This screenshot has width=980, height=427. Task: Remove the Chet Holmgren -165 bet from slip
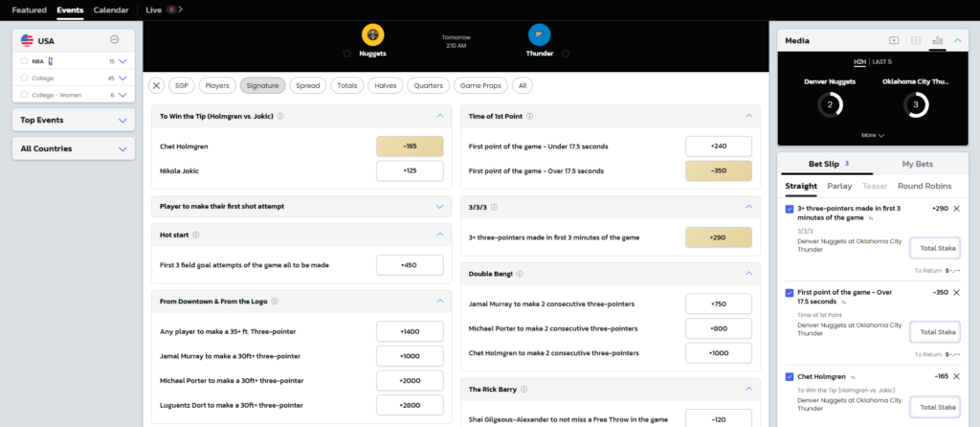point(956,376)
